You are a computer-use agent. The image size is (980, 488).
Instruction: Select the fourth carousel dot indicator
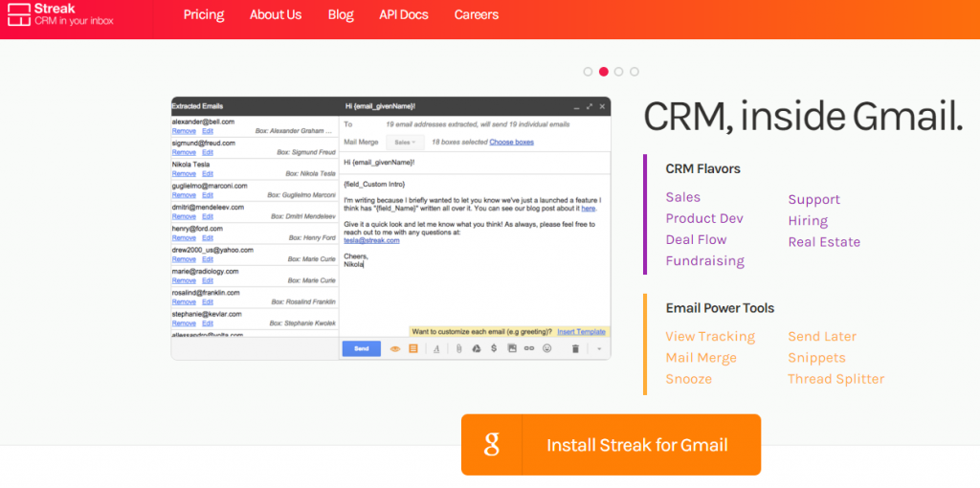[635, 72]
